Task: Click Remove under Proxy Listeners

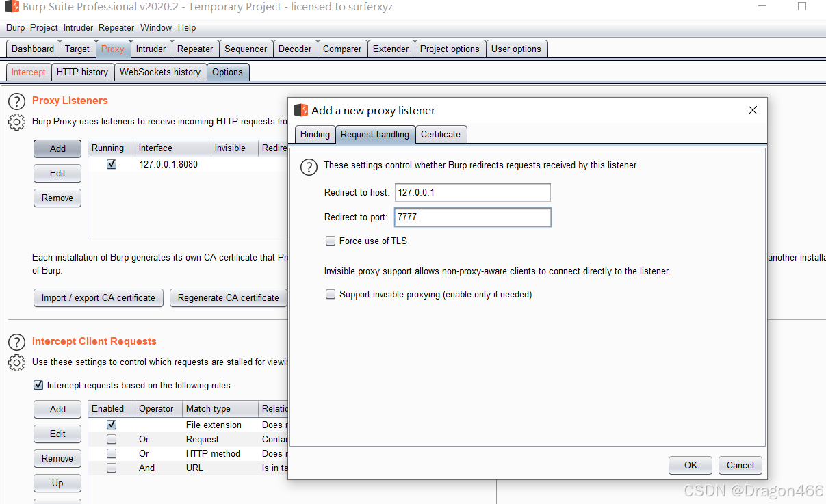Action: (57, 198)
